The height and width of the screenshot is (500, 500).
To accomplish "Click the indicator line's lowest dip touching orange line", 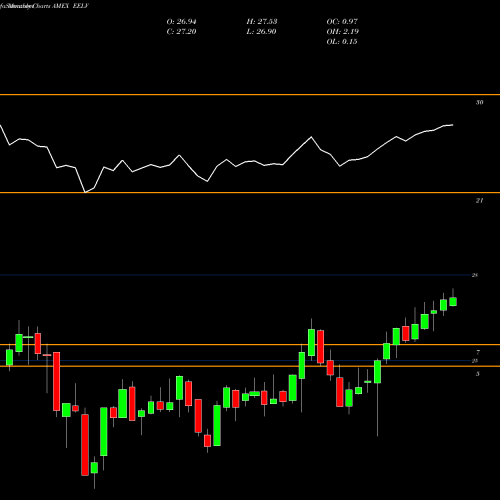I will pos(85,192).
